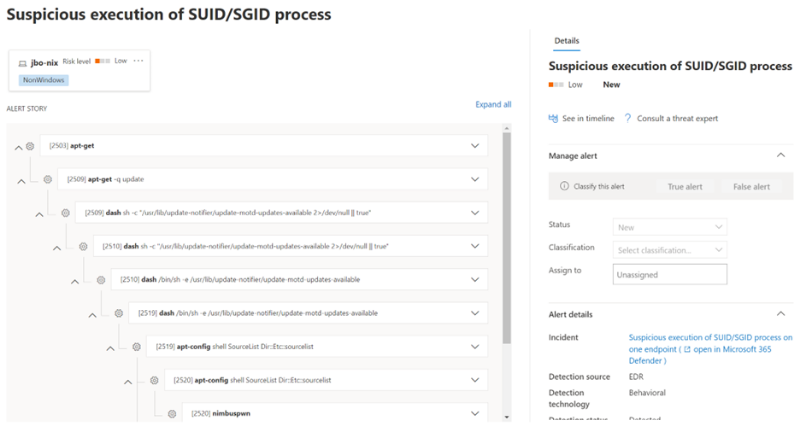Open the Select classification dropdown
The height and width of the screenshot is (426, 800).
(671, 248)
